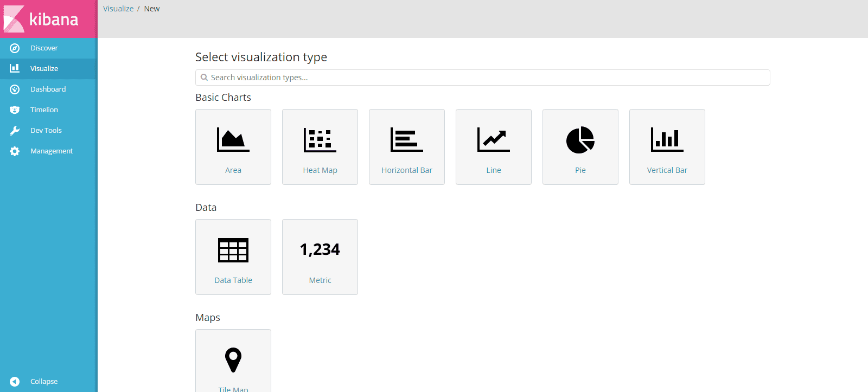868x392 pixels.
Task: Click the Data Table label link
Action: [x=233, y=280]
